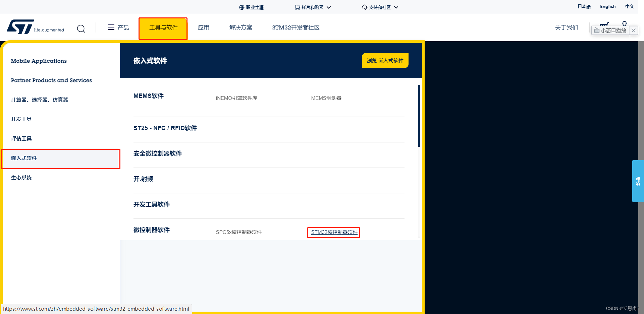Click the shopping cart icon

click(604, 24)
